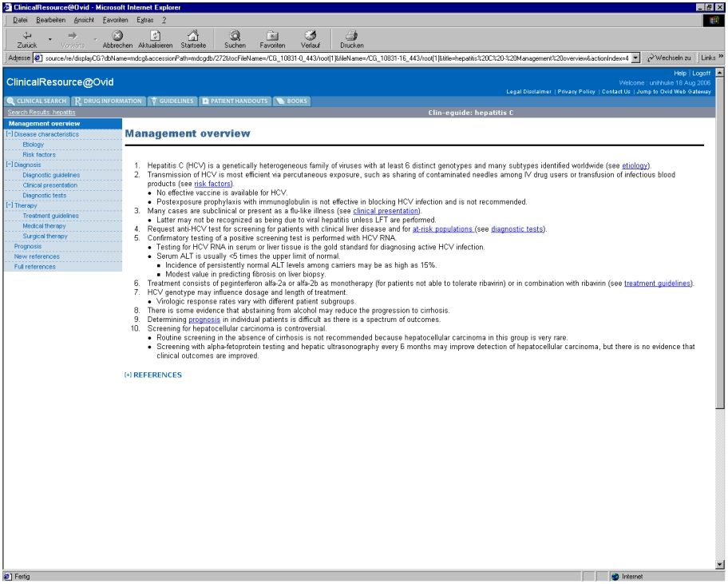
Task: Open Diagnostic guidelines in sidebar
Action: (x=52, y=175)
